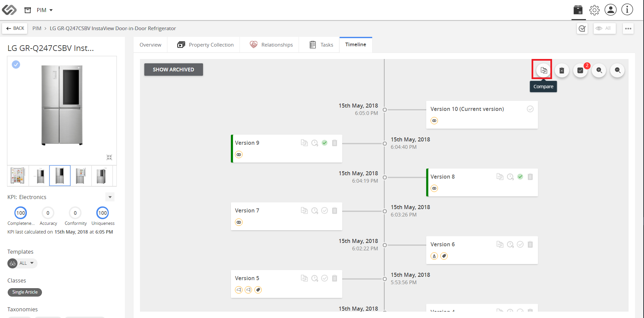Click timeline marker for 6:05:0 PM
644x318 pixels.
tap(385, 110)
